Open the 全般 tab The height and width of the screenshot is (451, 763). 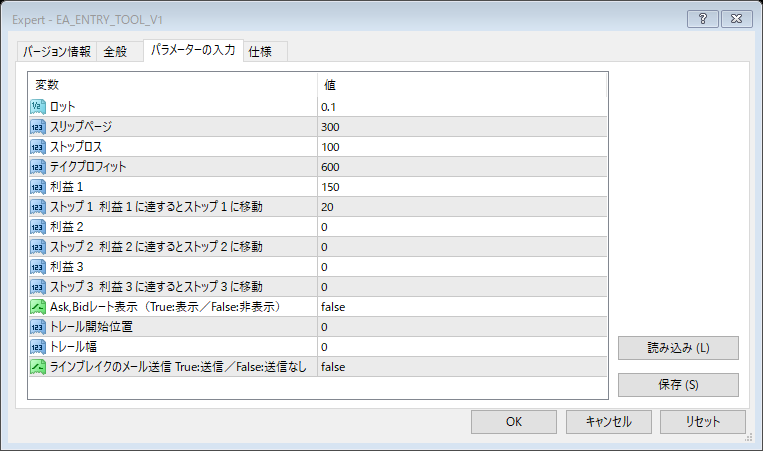click(x=116, y=52)
